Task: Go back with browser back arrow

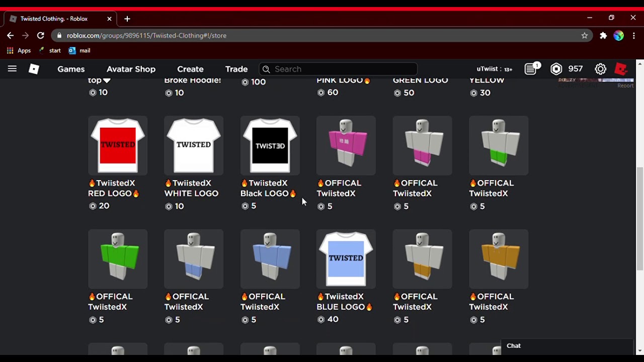Action: pos(10,36)
